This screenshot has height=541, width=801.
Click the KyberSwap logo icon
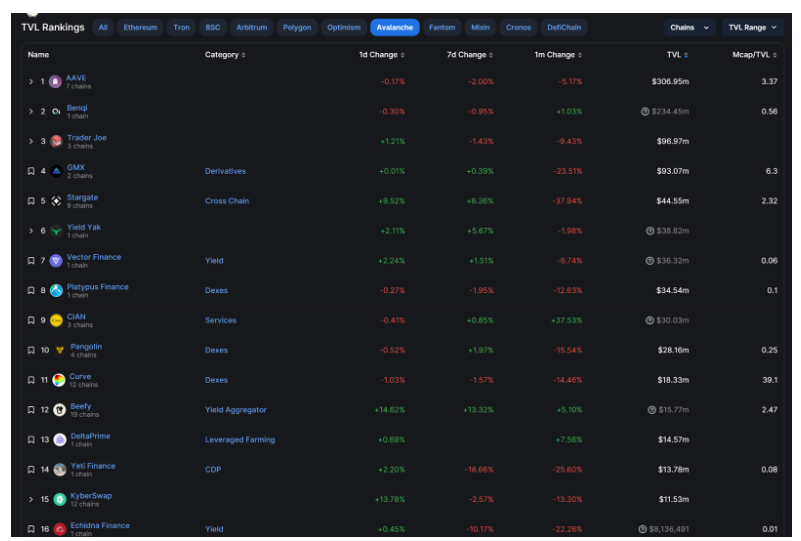[x=60, y=500]
